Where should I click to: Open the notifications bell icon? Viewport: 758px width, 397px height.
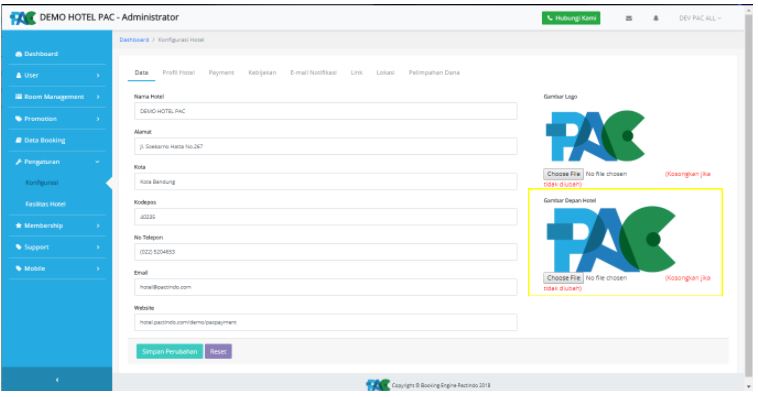656,18
